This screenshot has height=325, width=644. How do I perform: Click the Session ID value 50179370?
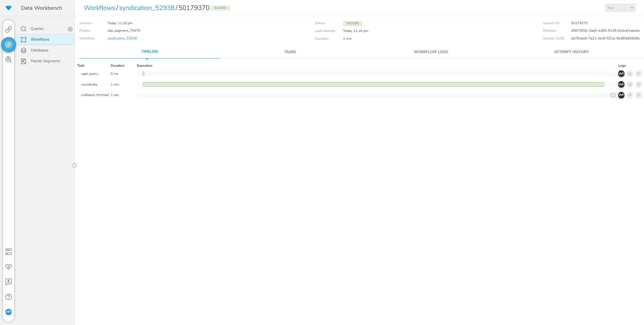click(x=579, y=23)
